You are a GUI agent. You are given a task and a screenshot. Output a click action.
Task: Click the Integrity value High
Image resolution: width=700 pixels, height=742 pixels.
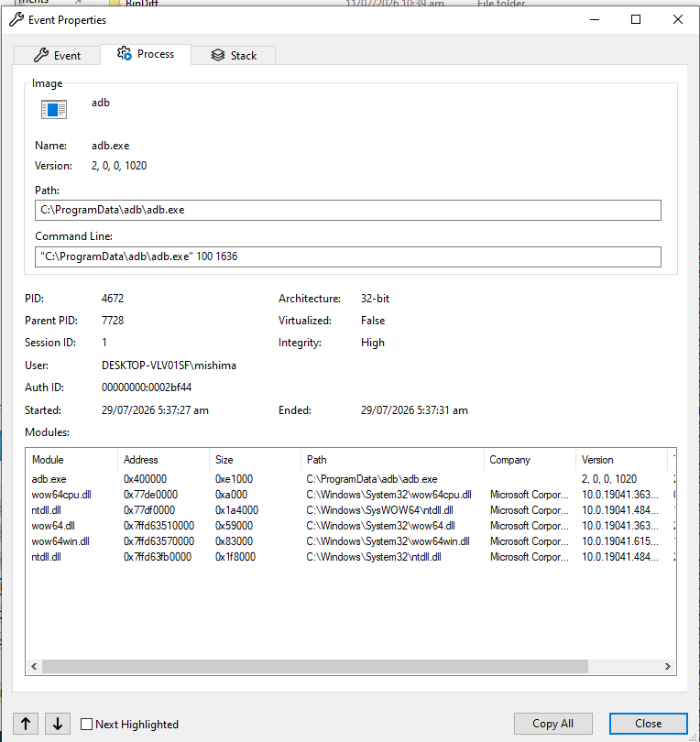[x=373, y=343]
